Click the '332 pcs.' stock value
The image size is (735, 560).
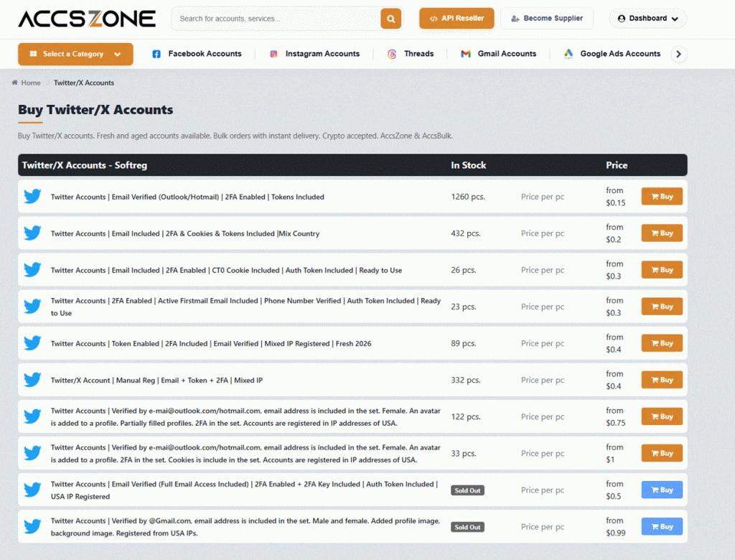tap(465, 380)
